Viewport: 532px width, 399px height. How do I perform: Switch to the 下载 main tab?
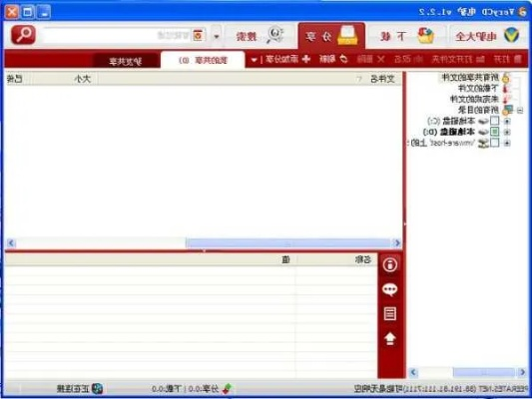point(406,36)
